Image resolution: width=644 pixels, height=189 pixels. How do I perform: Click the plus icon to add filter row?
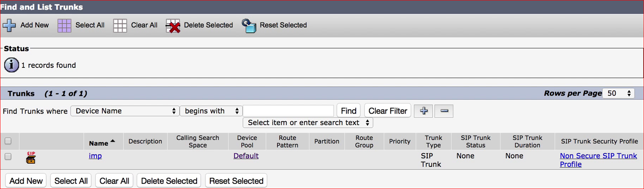[x=423, y=111]
